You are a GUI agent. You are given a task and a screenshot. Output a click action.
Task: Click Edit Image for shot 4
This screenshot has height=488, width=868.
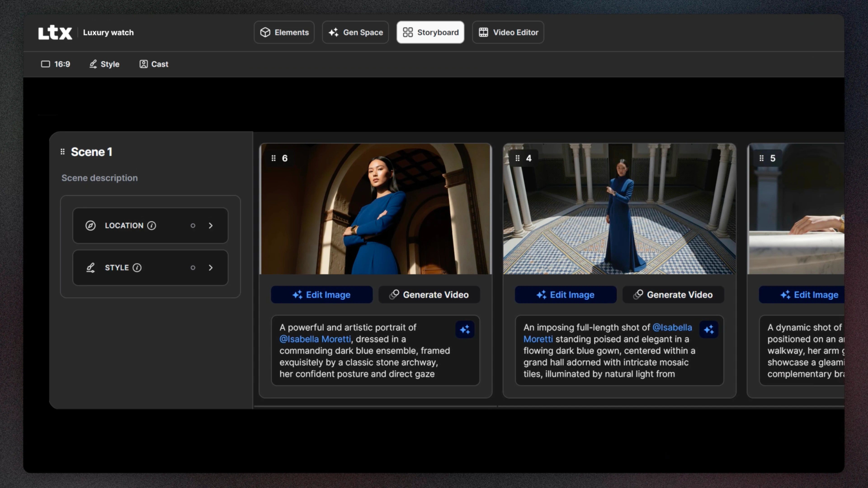pyautogui.click(x=565, y=295)
